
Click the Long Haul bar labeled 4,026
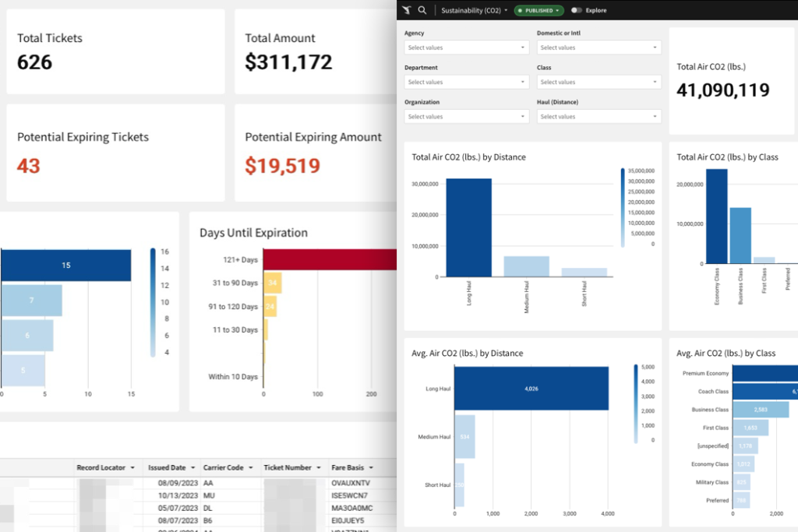[531, 389]
